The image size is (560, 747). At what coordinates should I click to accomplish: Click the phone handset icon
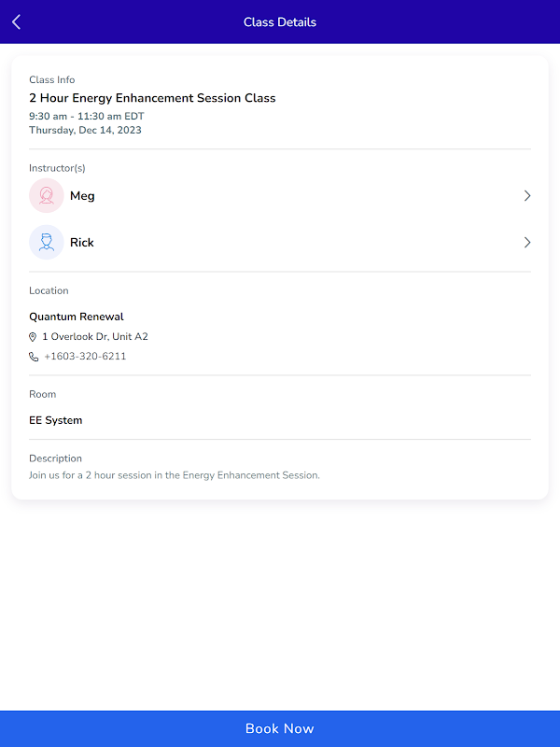(34, 357)
